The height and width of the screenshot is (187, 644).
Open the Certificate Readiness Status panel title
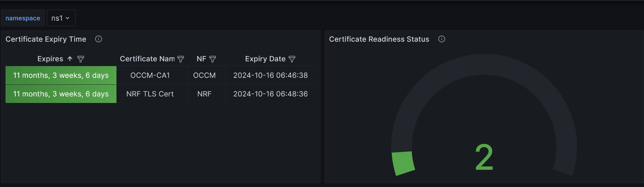click(379, 39)
